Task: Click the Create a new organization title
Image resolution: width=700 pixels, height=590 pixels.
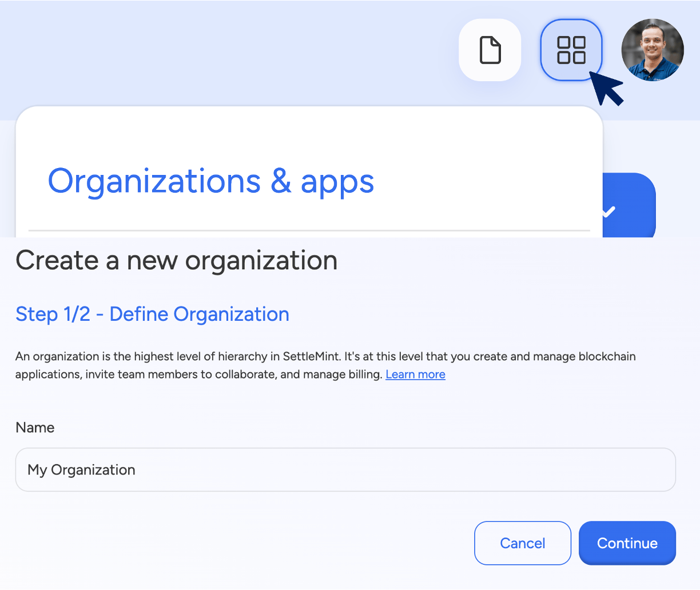Action: (176, 261)
